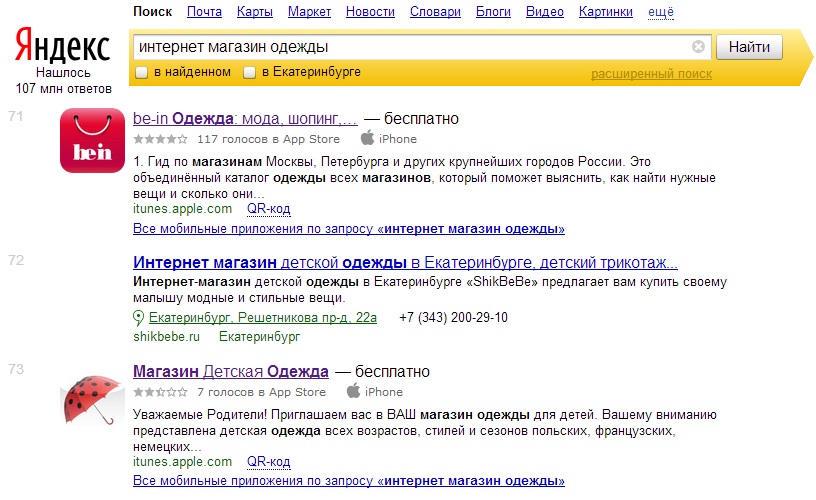Click the shikbebe.ru domain

[166, 337]
